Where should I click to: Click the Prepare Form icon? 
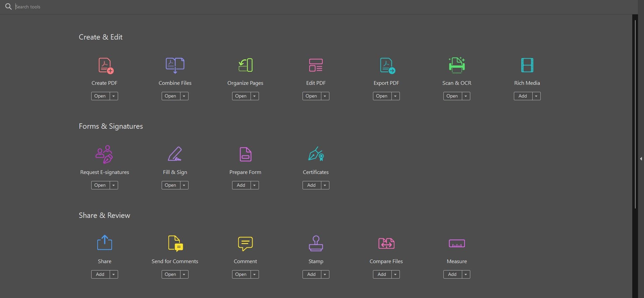click(x=245, y=154)
